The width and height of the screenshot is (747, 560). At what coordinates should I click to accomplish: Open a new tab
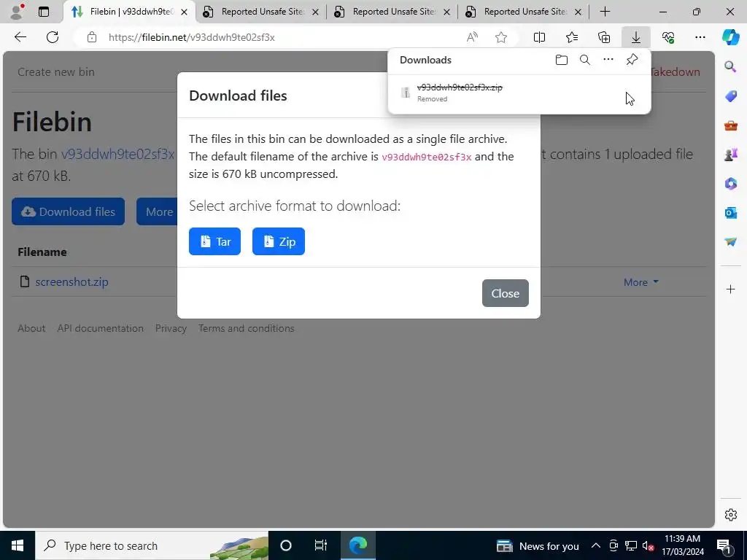pos(605,12)
